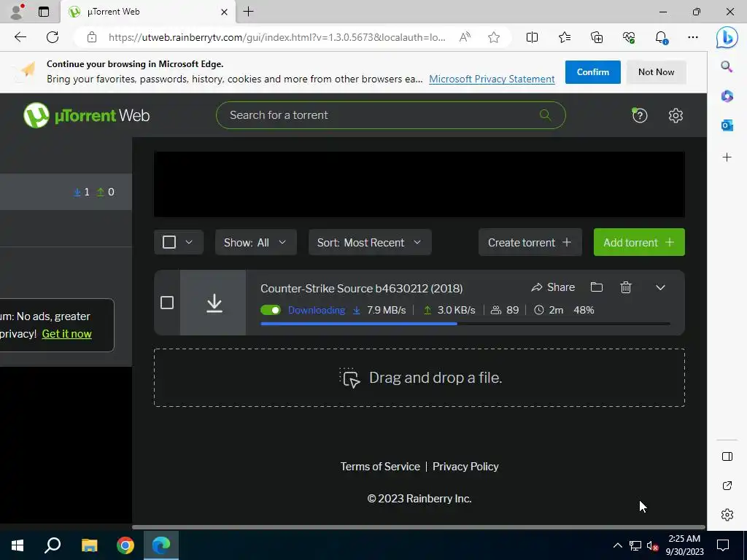The image size is (747, 560).
Task: Confirm importing browsing data to Edge
Action: [x=592, y=72]
